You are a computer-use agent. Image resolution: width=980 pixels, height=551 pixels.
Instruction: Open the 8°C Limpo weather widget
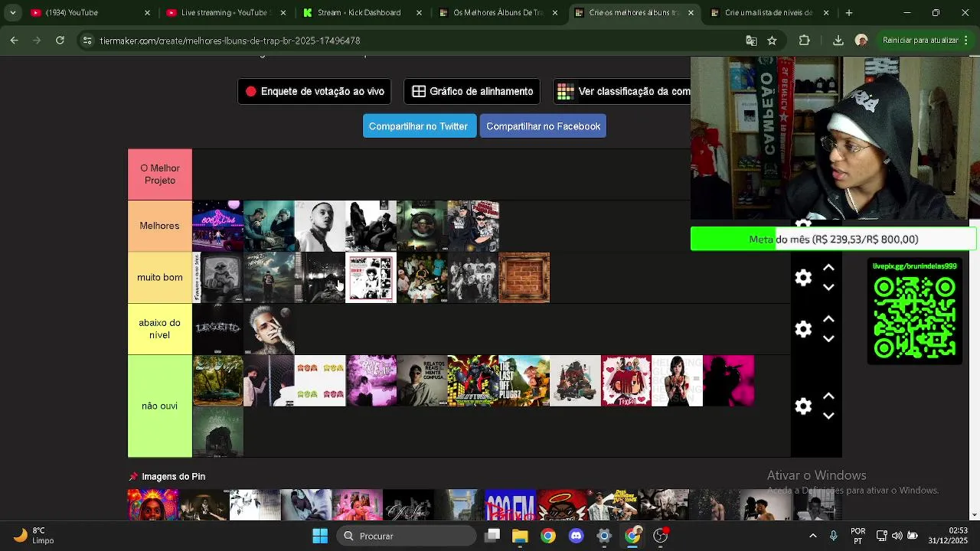point(33,536)
